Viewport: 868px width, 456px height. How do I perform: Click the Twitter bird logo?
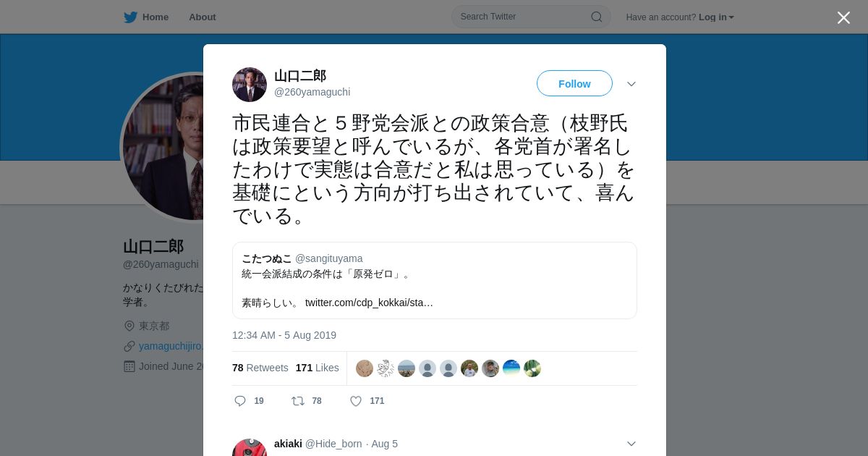coord(130,17)
